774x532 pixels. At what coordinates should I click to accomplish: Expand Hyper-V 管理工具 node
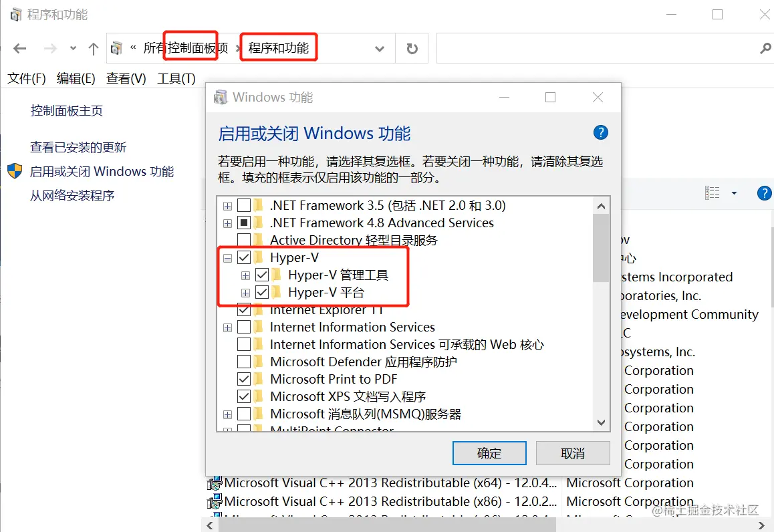[245, 275]
